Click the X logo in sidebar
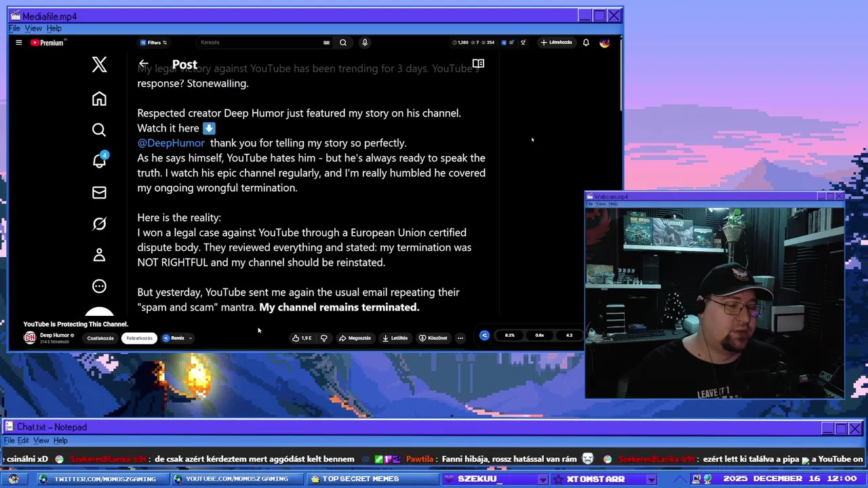This screenshot has width=868, height=488. click(x=99, y=64)
